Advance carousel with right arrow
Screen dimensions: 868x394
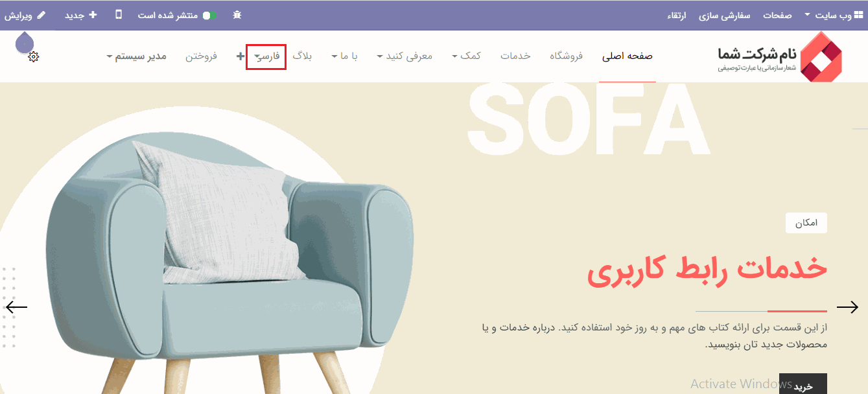[x=847, y=307]
